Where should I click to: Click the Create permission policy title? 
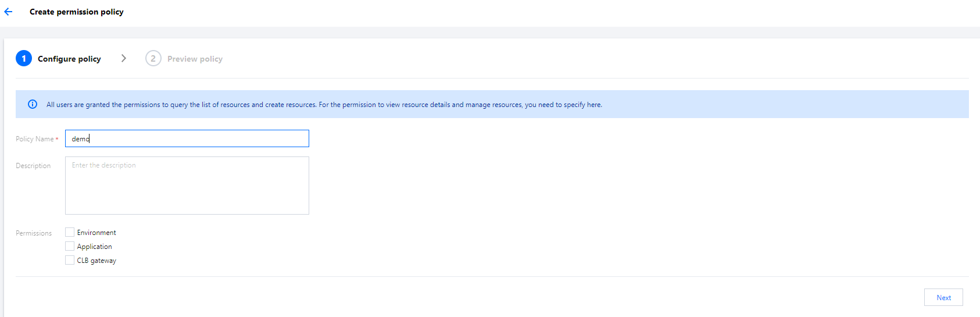(x=77, y=12)
